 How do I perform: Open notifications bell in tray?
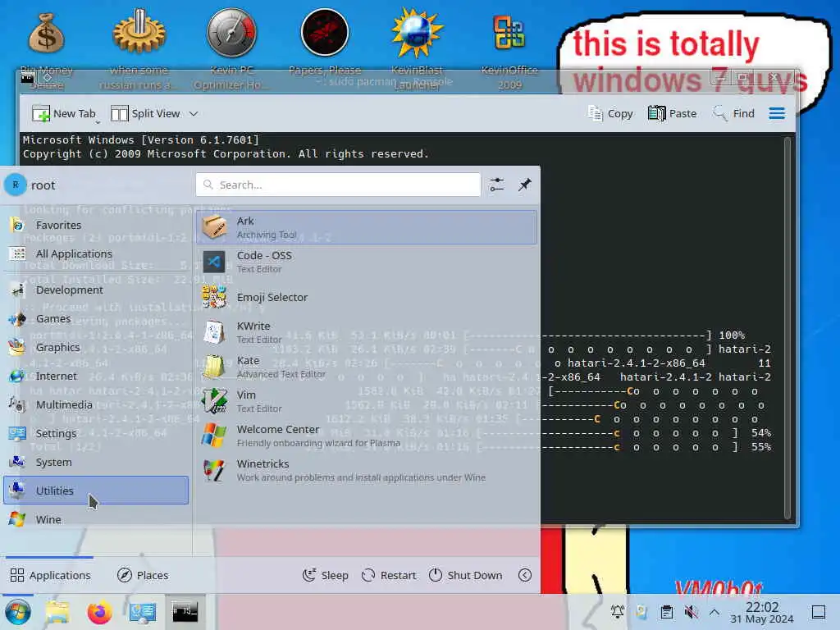[617, 612]
